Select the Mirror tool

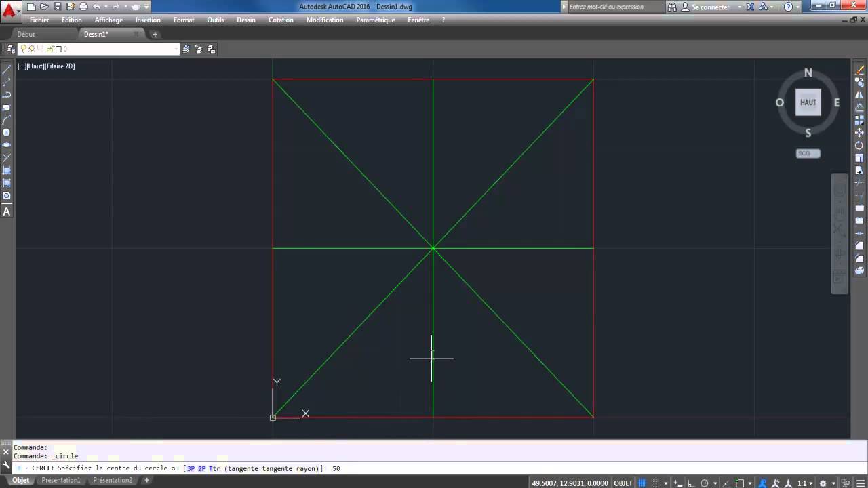[859, 95]
